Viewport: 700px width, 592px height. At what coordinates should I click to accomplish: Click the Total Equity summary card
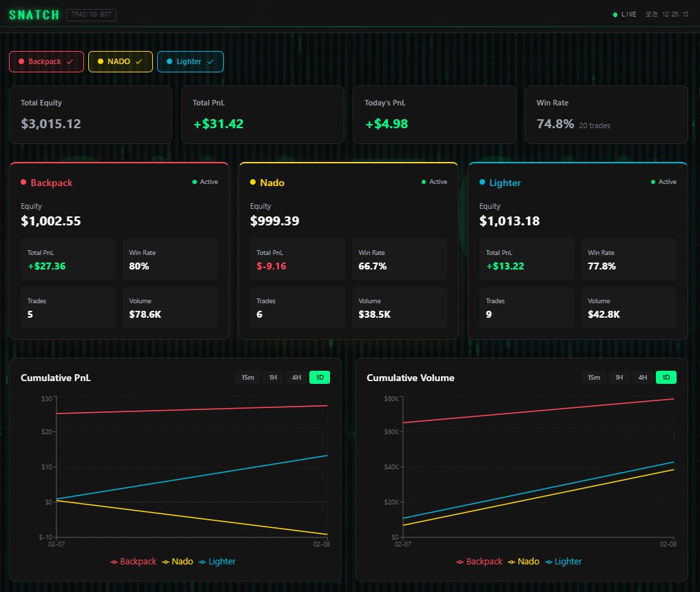90,114
